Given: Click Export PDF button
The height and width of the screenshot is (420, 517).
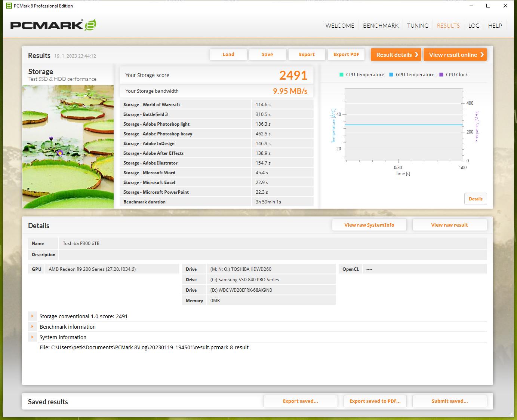Looking at the screenshot, I should pos(346,54).
